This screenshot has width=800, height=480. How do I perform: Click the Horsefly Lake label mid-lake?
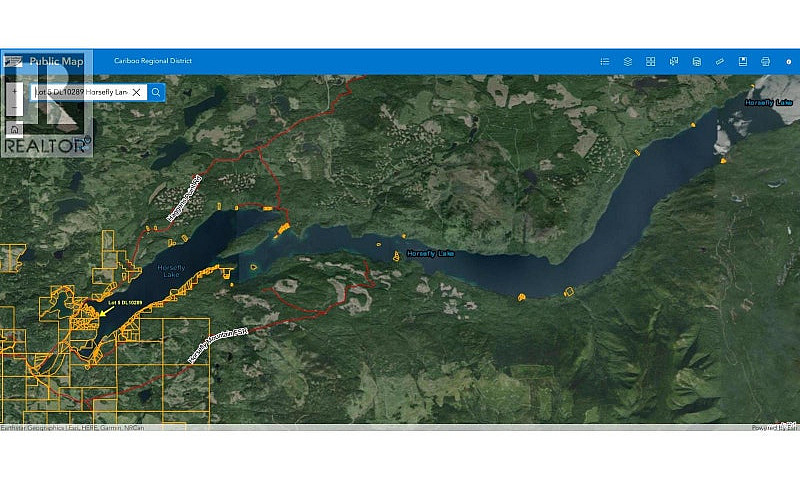(x=431, y=254)
